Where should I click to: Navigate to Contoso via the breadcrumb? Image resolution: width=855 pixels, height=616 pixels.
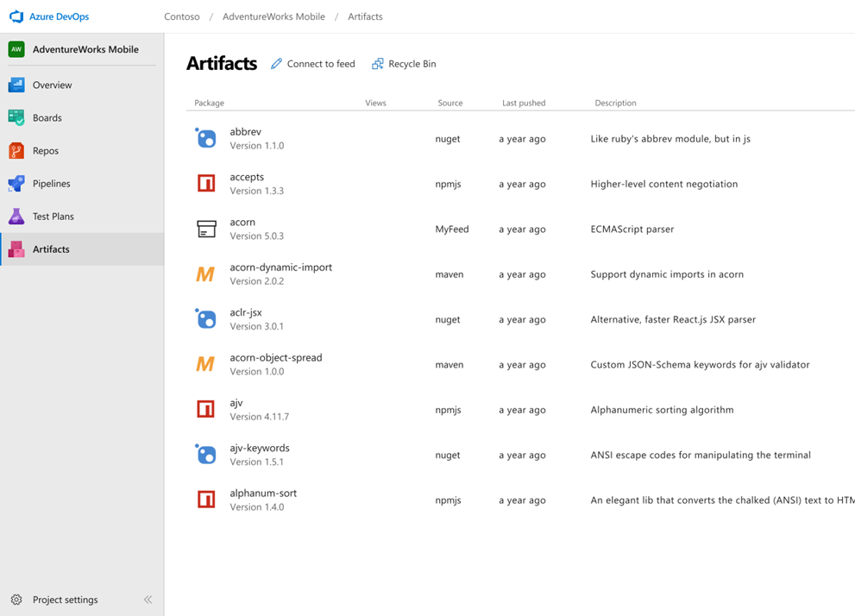click(x=182, y=16)
